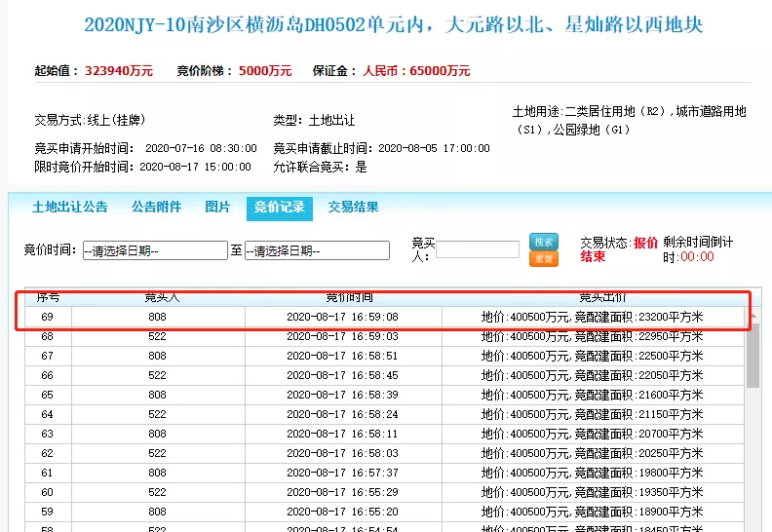The image size is (772, 532).
Task: Open the end date picker field
Action: pos(317,250)
